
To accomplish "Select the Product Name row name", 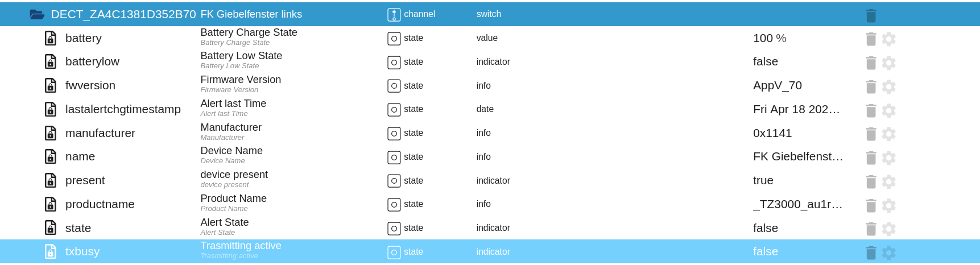I will click(233, 198).
